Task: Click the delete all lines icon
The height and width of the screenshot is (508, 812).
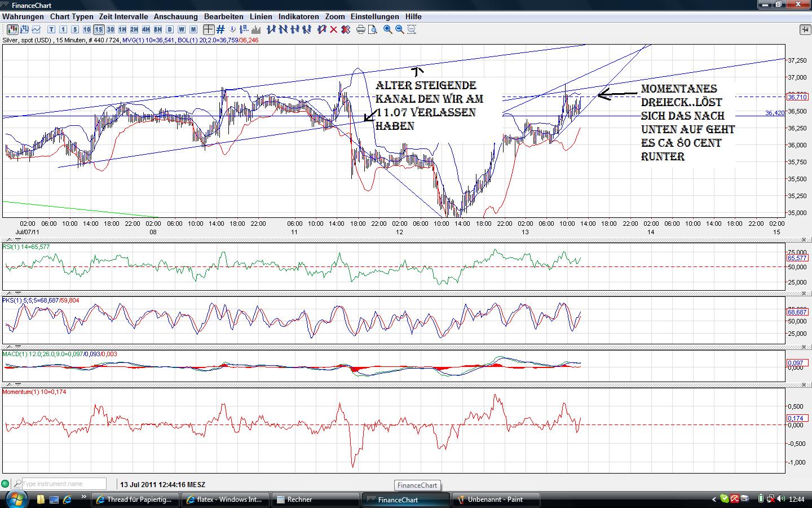Action: pos(346,29)
